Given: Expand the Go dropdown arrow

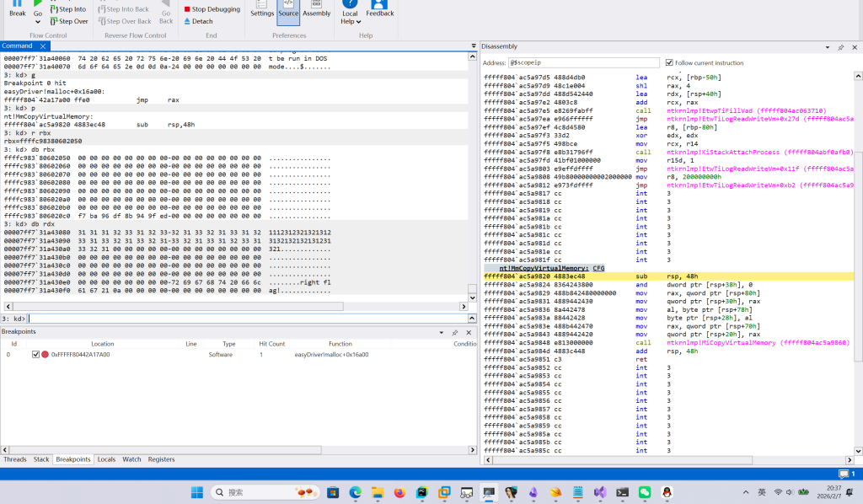Looking at the screenshot, I should tap(38, 22).
